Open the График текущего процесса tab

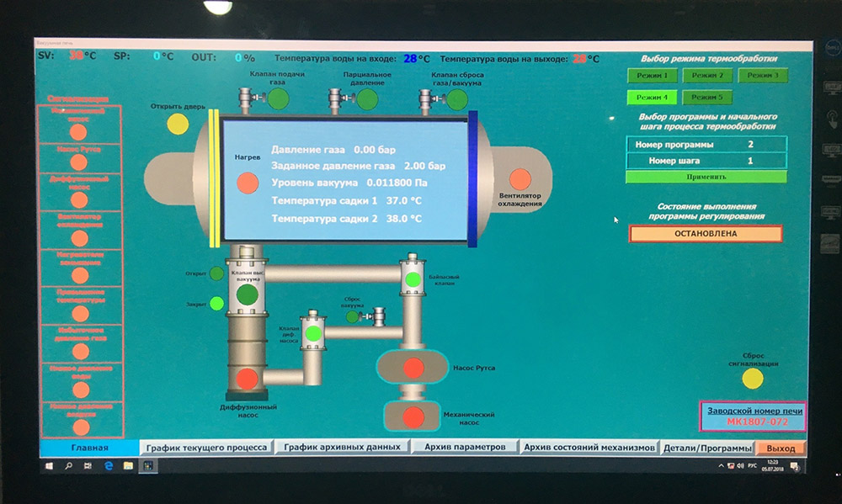tap(205, 448)
